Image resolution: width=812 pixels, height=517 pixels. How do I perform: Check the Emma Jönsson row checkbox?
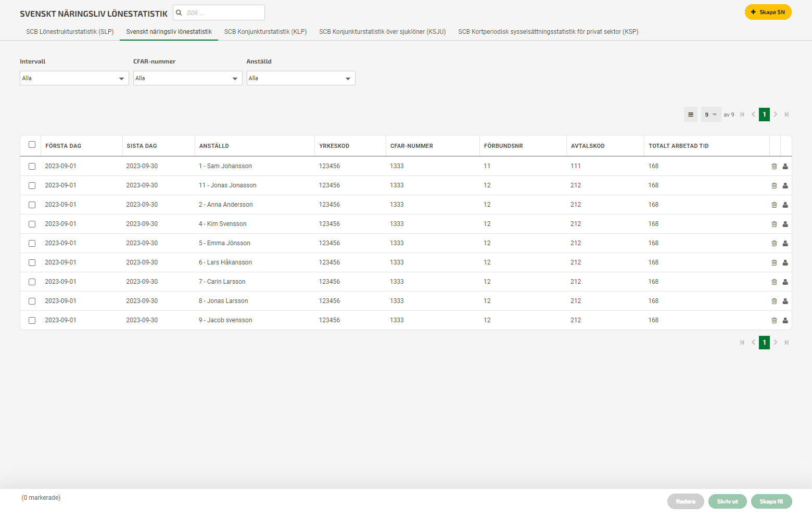(32, 244)
